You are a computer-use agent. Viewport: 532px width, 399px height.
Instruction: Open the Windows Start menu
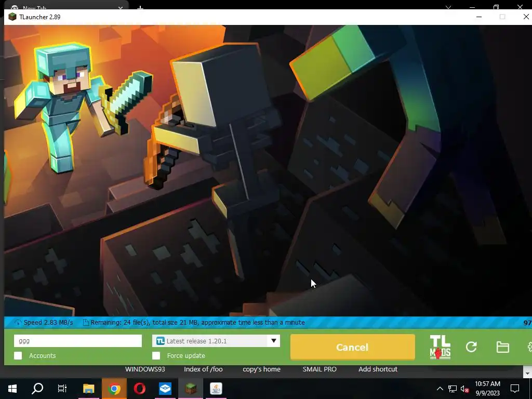tap(12, 389)
